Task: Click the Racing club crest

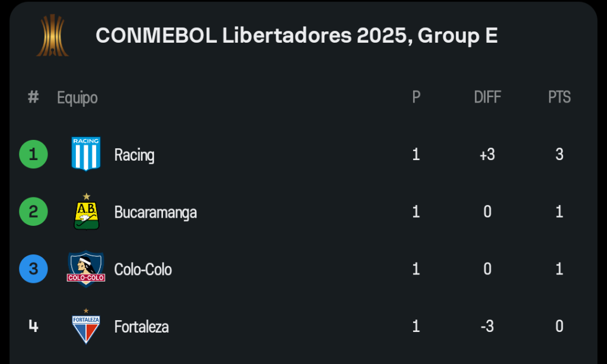Action: [86, 154]
